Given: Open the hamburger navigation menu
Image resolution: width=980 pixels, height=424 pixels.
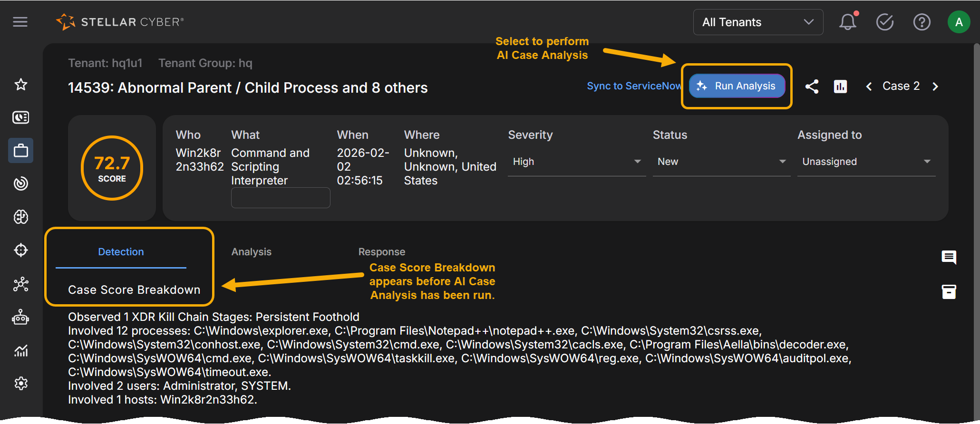Looking at the screenshot, I should click(20, 22).
